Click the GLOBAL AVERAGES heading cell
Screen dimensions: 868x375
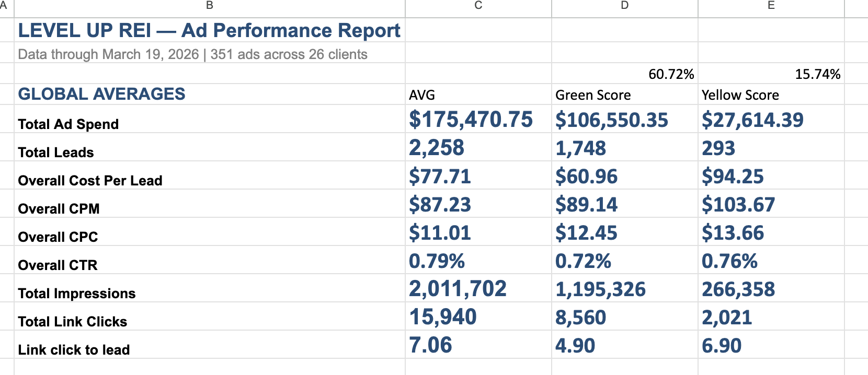click(x=210, y=94)
